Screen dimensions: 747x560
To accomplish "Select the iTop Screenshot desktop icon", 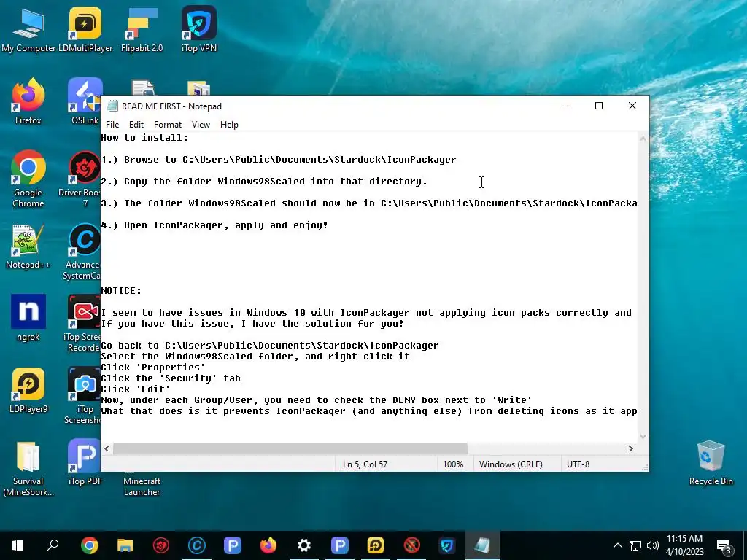I will click(83, 396).
